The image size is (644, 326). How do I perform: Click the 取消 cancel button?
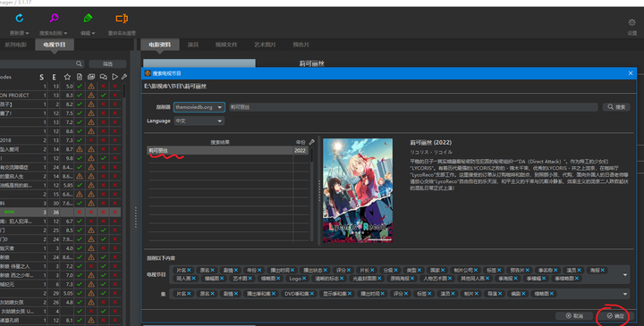coord(574,316)
